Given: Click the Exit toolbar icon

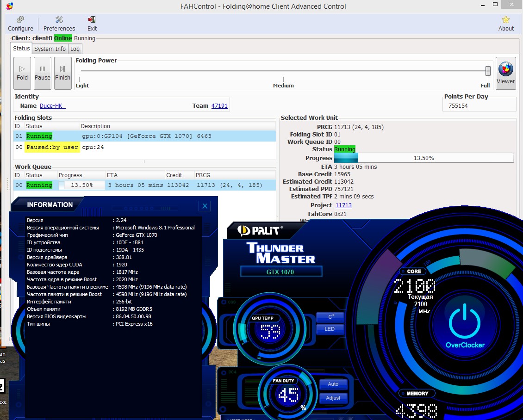Looking at the screenshot, I should 92,24.
